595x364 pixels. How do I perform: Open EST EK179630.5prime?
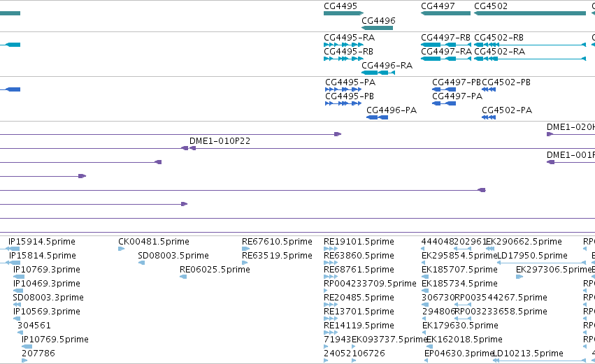460,326
